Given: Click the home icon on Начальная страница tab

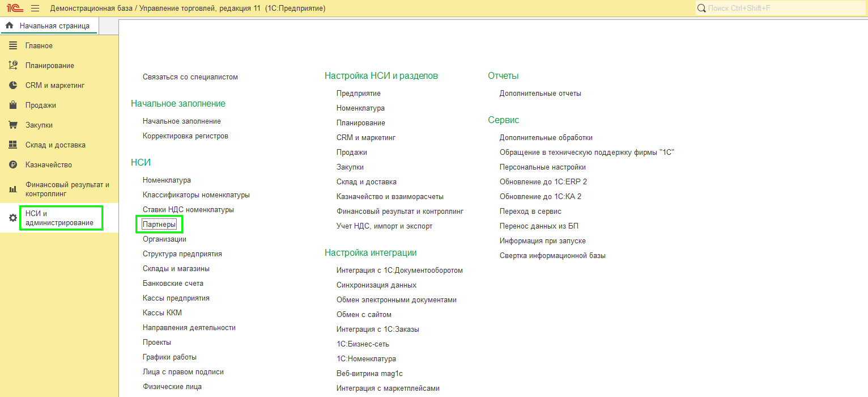Looking at the screenshot, I should pos(10,26).
